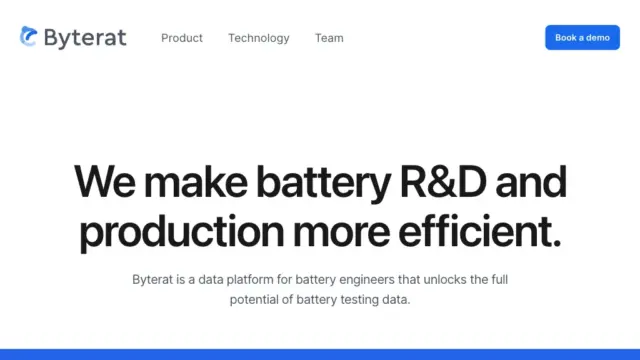Click the headline line 'production more efficient.'
The height and width of the screenshot is (360, 640).
click(x=320, y=231)
